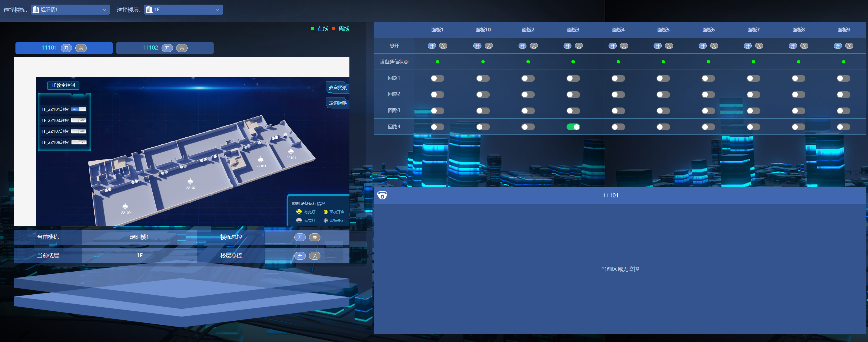Open the 选择楼栋 building dropdown
868x342 pixels.
70,9
